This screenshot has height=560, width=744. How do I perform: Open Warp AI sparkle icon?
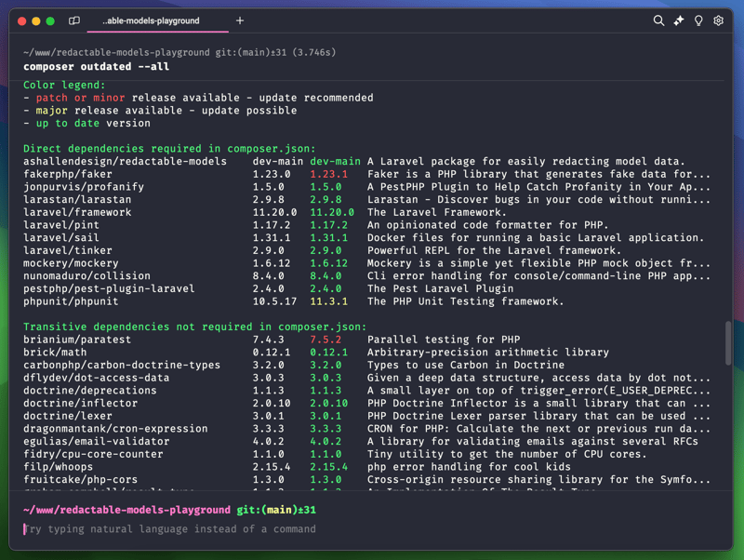click(x=679, y=20)
